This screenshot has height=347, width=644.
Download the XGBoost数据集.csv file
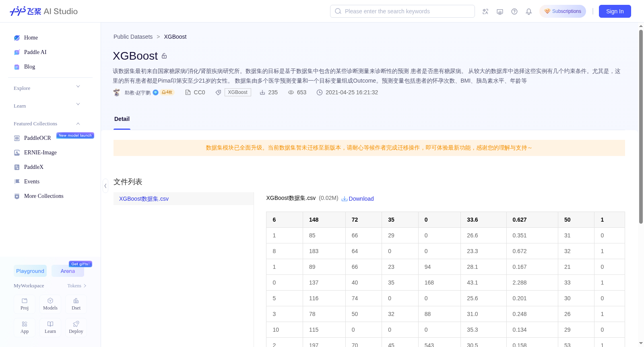[x=358, y=199]
